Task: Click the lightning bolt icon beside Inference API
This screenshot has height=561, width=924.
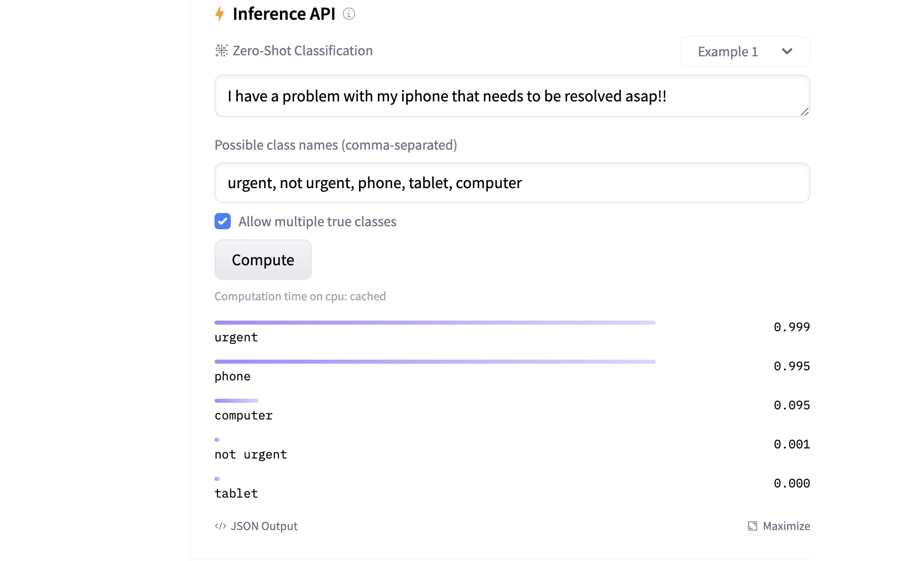Action: tap(220, 14)
